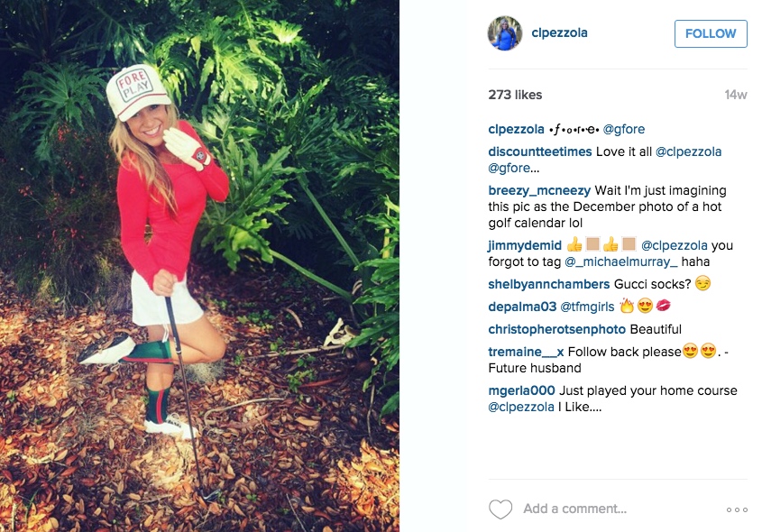762x532 pixels.
Task: Click the 14w timestamp
Action: (735, 95)
